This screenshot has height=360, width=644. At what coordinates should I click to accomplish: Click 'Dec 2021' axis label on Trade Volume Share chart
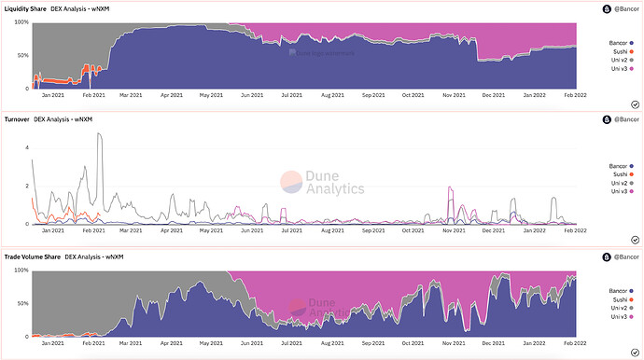[494, 343]
